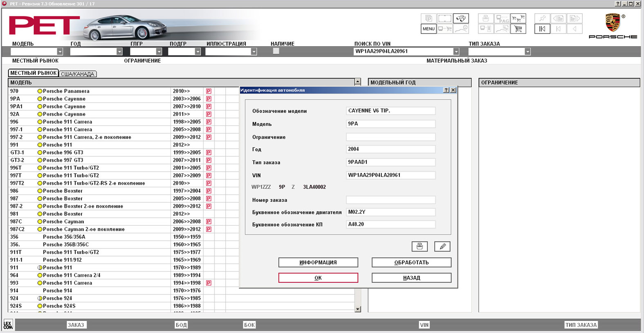This screenshot has width=644, height=333.
Task: Click the binoculars search icon
Action: (x=461, y=18)
